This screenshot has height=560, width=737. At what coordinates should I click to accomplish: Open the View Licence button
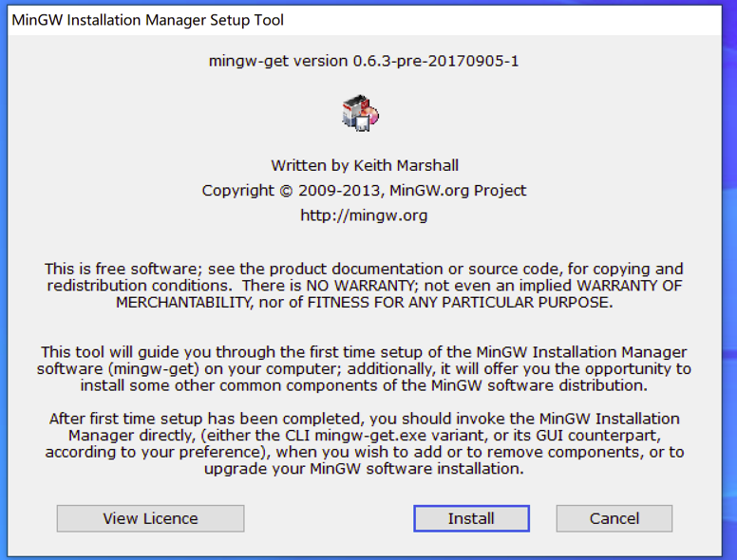pyautogui.click(x=150, y=518)
